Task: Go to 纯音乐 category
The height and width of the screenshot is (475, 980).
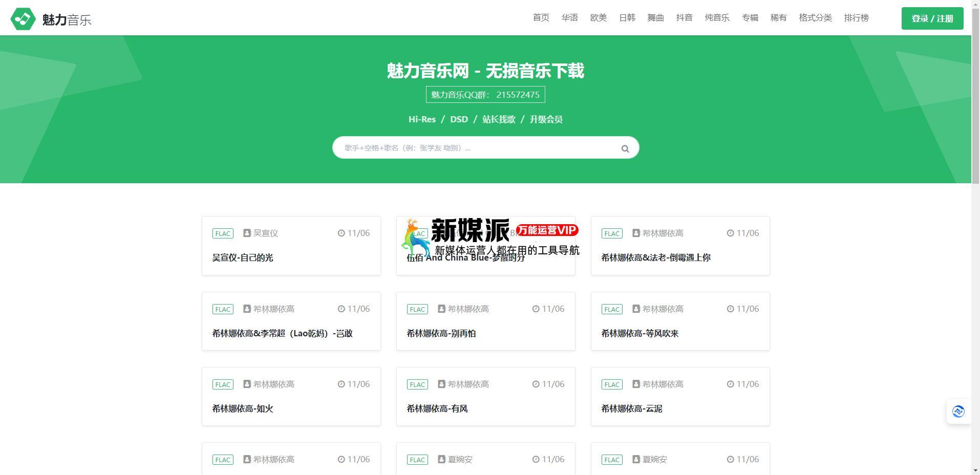Action: [717, 18]
